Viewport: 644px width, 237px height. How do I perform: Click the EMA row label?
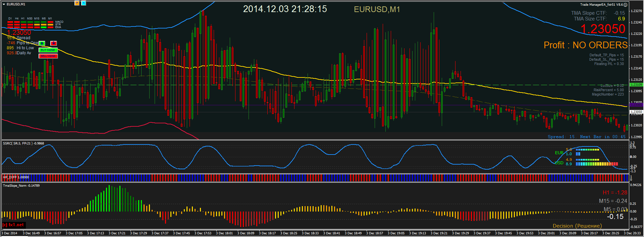point(58,27)
